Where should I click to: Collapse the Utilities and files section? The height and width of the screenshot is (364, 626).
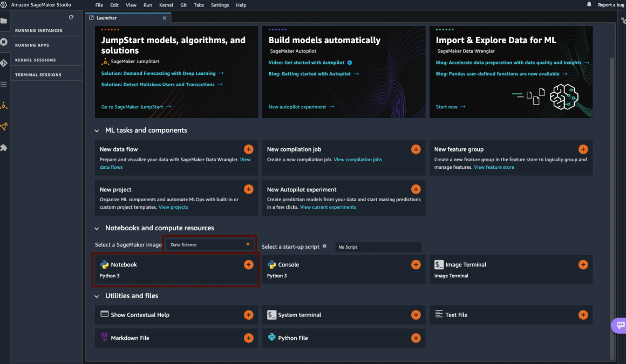(97, 296)
